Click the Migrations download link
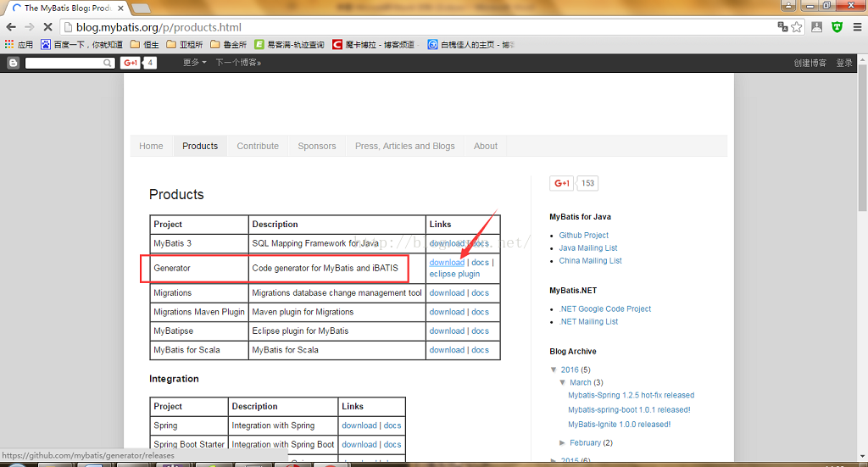The image size is (868, 467). tap(447, 292)
